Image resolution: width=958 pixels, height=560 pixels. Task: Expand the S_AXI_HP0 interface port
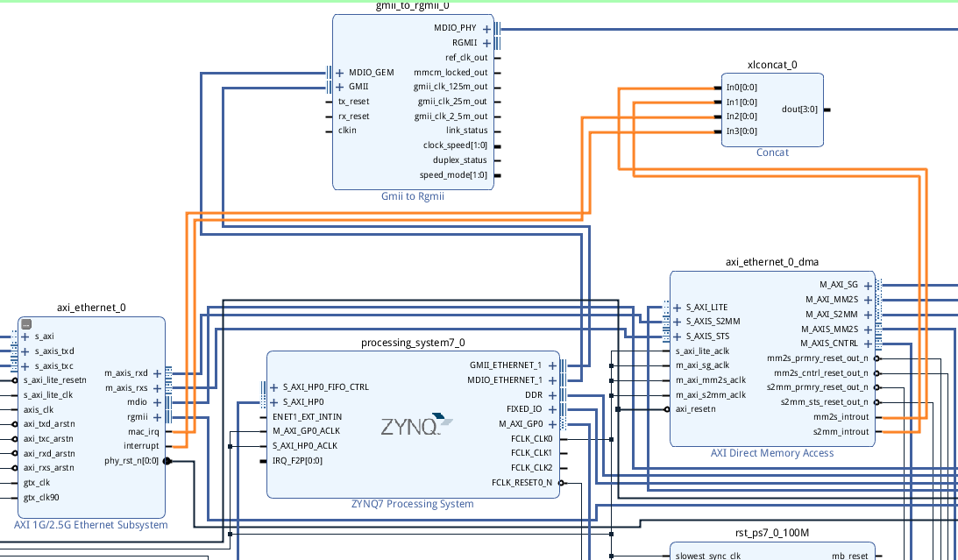click(x=273, y=402)
